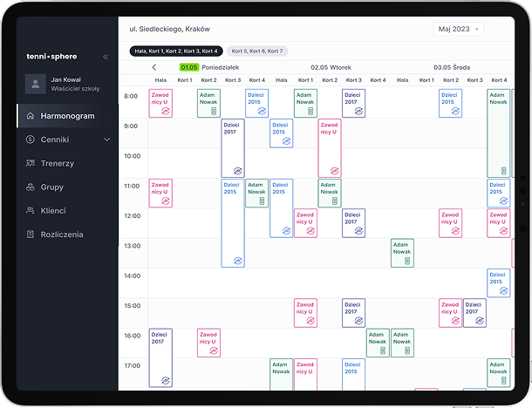532x408 pixels.
Task: Click the Trenerzy trainer icon in sidebar
Action: tap(31, 163)
